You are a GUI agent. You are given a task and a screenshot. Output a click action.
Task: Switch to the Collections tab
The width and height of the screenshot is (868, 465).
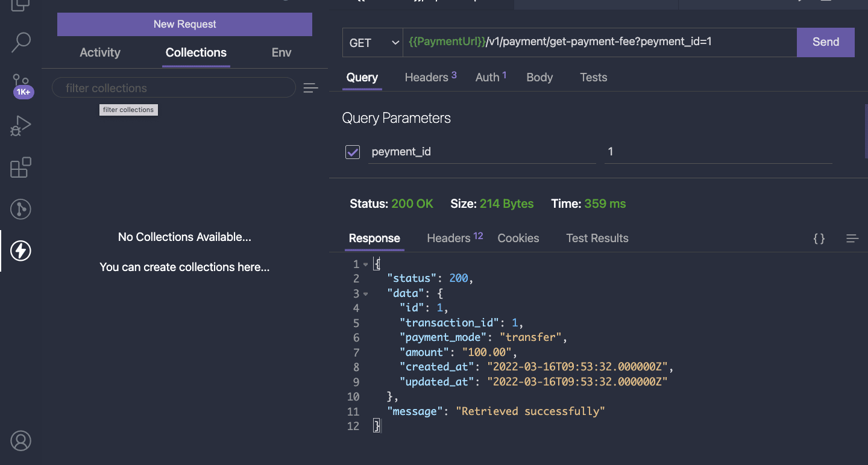coord(196,52)
